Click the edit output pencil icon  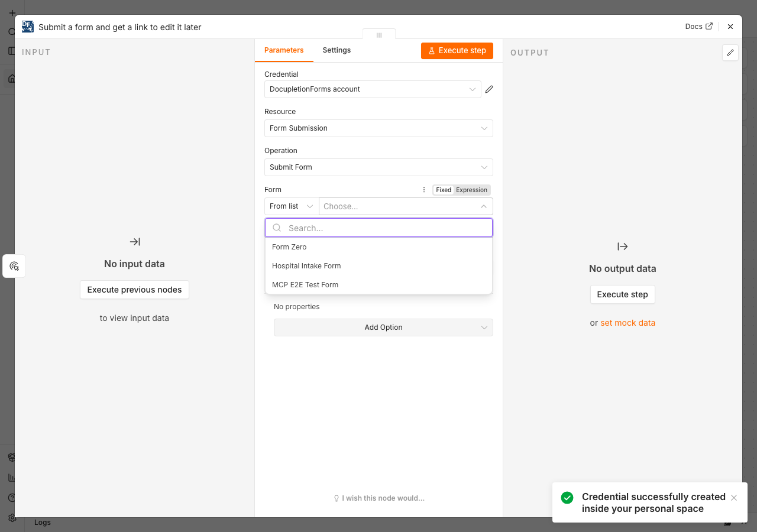tap(730, 53)
